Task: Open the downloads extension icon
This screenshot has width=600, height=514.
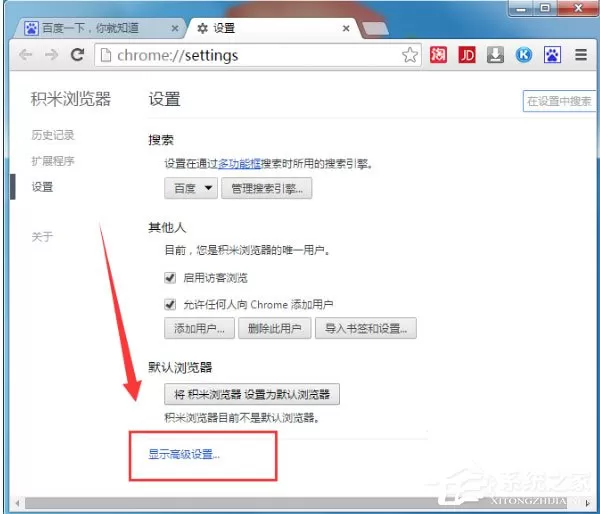Action: click(495, 55)
